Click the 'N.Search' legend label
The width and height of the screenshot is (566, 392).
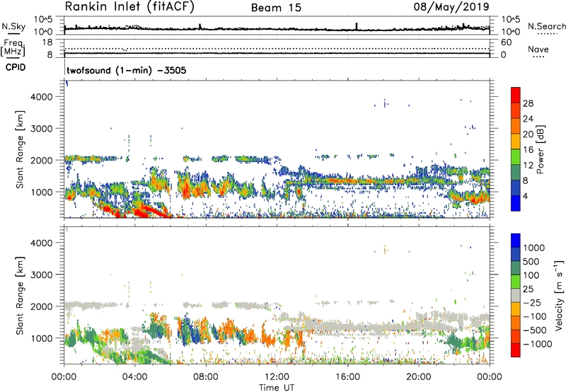point(546,26)
